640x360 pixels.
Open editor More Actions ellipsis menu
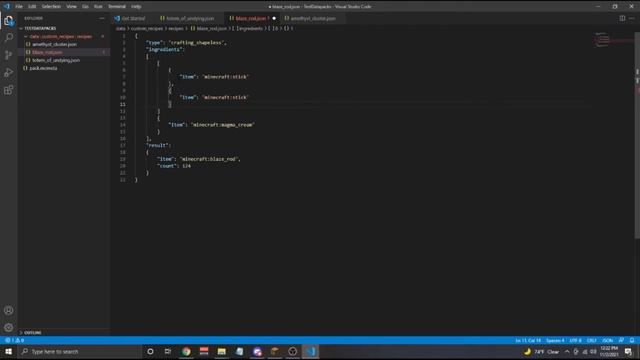pyautogui.click(x=631, y=18)
